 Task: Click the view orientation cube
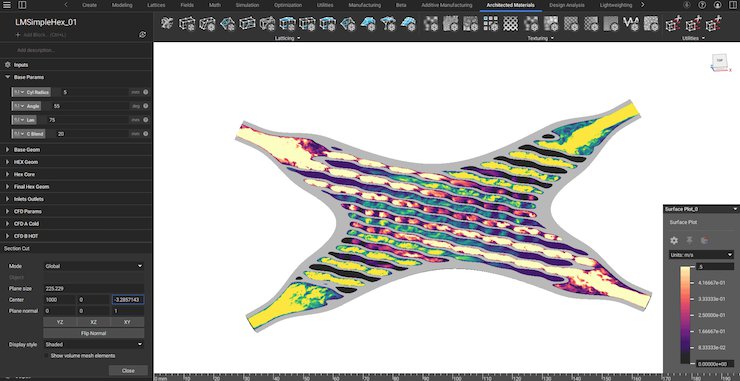719,62
